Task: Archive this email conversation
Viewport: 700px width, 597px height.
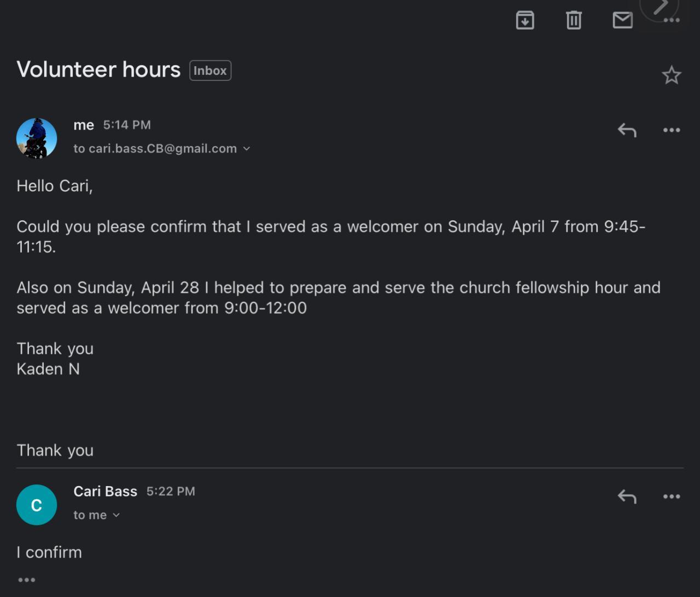Action: pos(525,20)
